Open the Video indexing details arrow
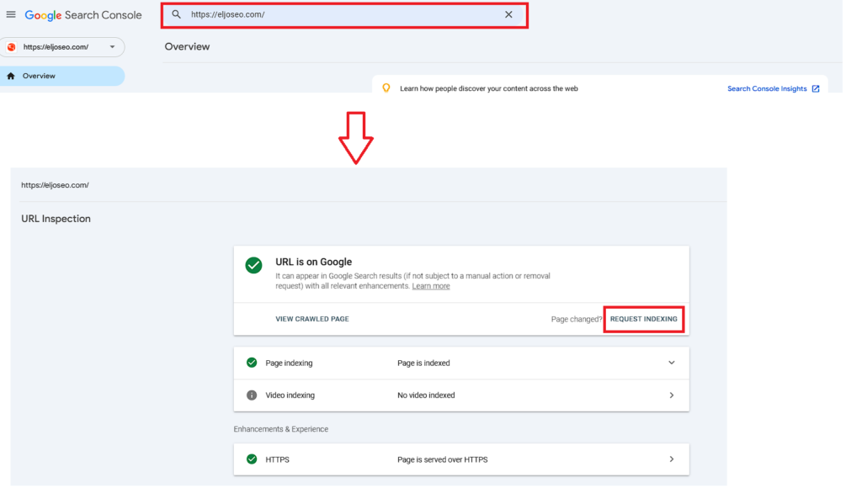The image size is (862, 504). (x=671, y=395)
